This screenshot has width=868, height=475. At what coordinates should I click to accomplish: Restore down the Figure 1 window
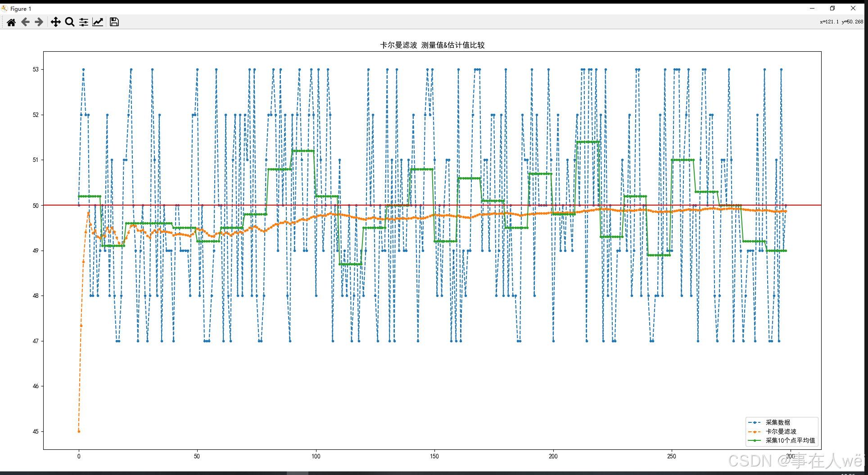click(x=832, y=8)
